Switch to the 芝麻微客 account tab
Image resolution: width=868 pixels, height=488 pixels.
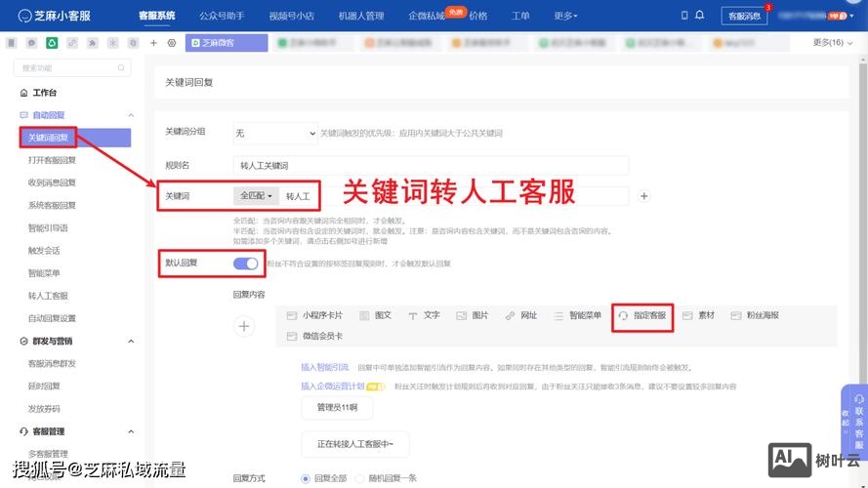click(x=227, y=43)
